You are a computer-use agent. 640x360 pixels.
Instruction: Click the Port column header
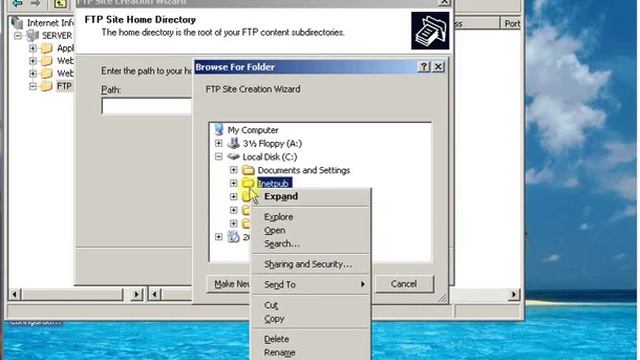coord(511,23)
